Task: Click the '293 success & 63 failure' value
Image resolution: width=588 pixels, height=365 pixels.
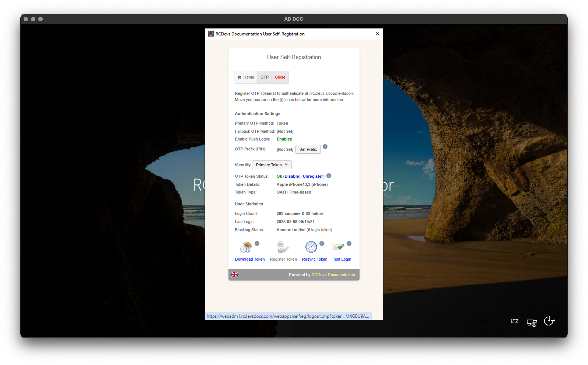Action: 300,214
